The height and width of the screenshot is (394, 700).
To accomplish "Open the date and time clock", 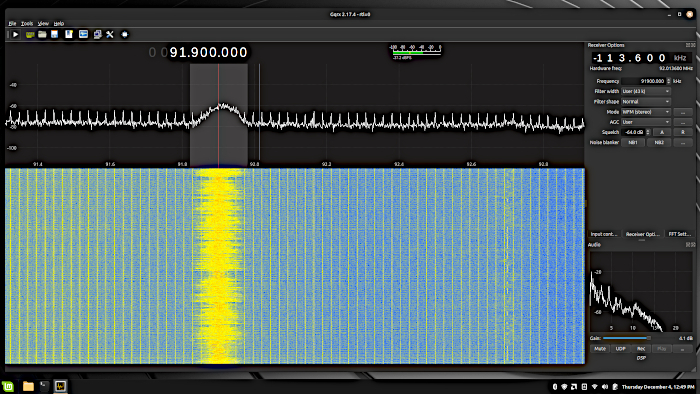I will point(658,387).
